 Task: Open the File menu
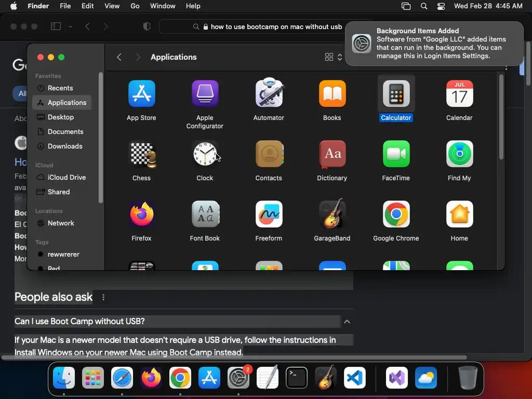[65, 6]
